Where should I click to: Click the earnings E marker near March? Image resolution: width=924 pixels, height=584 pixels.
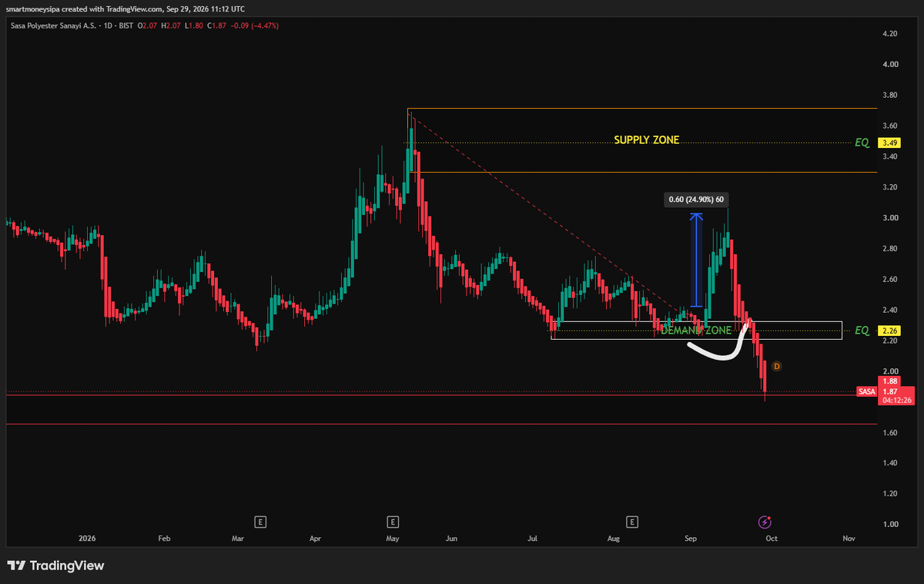pos(261,522)
